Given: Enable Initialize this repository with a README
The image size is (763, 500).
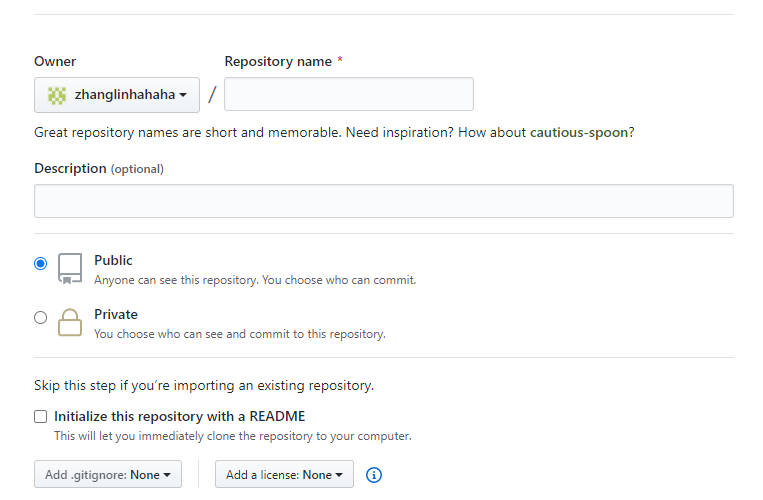Looking at the screenshot, I should (x=41, y=417).
